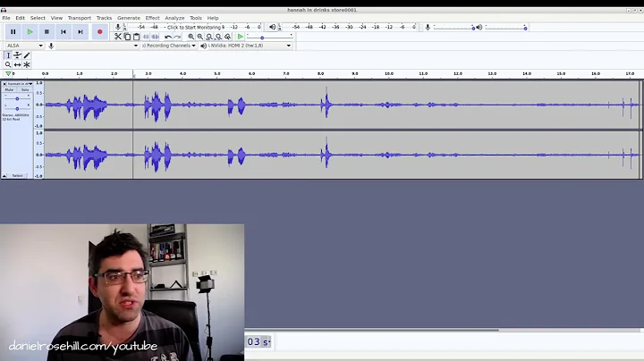Open the Help menu
The height and width of the screenshot is (361, 644).
[x=213, y=18]
